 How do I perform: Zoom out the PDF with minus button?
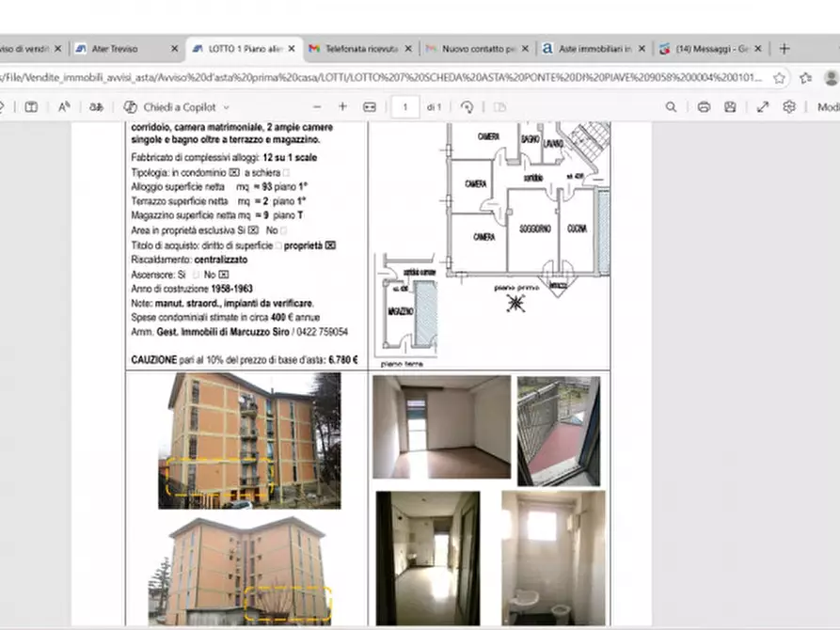pyautogui.click(x=316, y=107)
